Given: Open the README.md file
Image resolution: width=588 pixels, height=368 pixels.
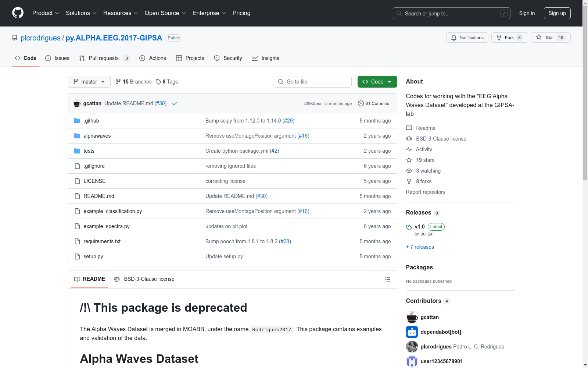Looking at the screenshot, I should 99,196.
